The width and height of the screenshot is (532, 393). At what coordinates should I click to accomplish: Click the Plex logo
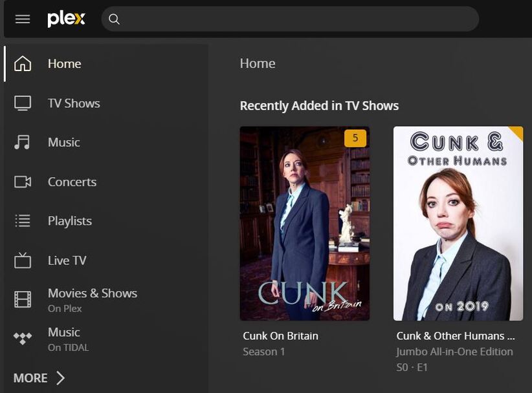tap(66, 19)
